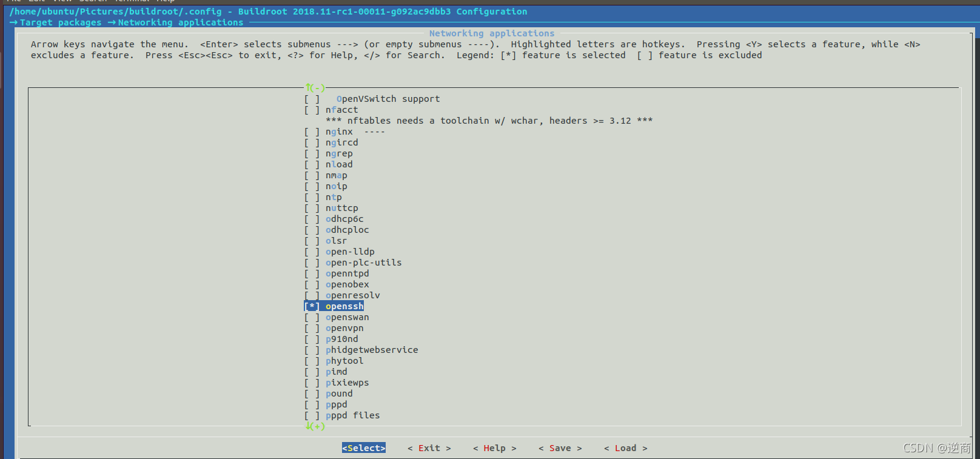
Task: Enable the nload package
Action: pyautogui.click(x=312, y=164)
